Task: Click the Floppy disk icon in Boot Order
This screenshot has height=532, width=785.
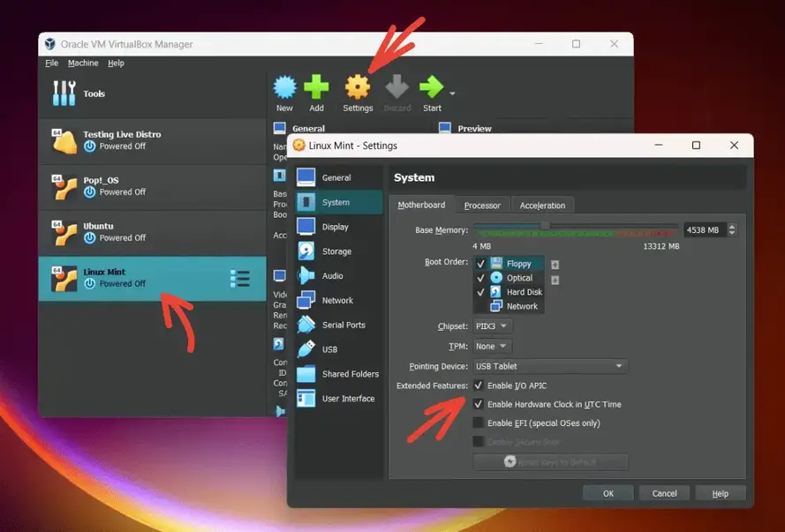Action: point(496,263)
